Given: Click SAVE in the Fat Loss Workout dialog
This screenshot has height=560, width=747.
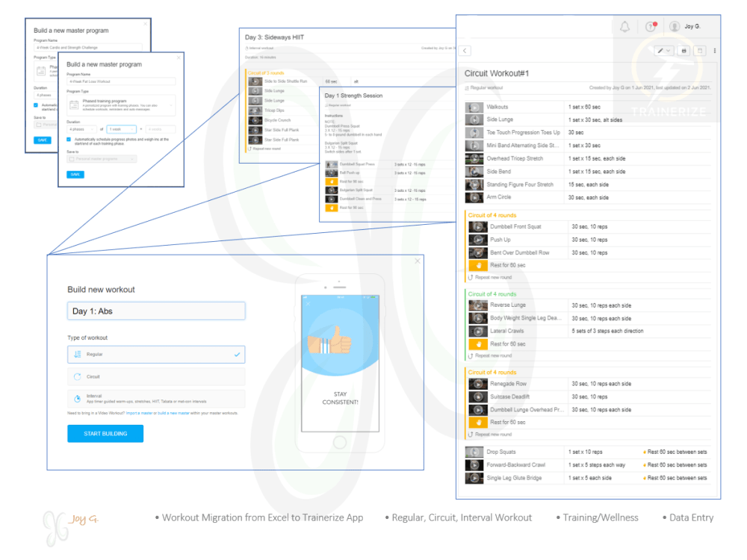Looking at the screenshot, I should (x=75, y=175).
